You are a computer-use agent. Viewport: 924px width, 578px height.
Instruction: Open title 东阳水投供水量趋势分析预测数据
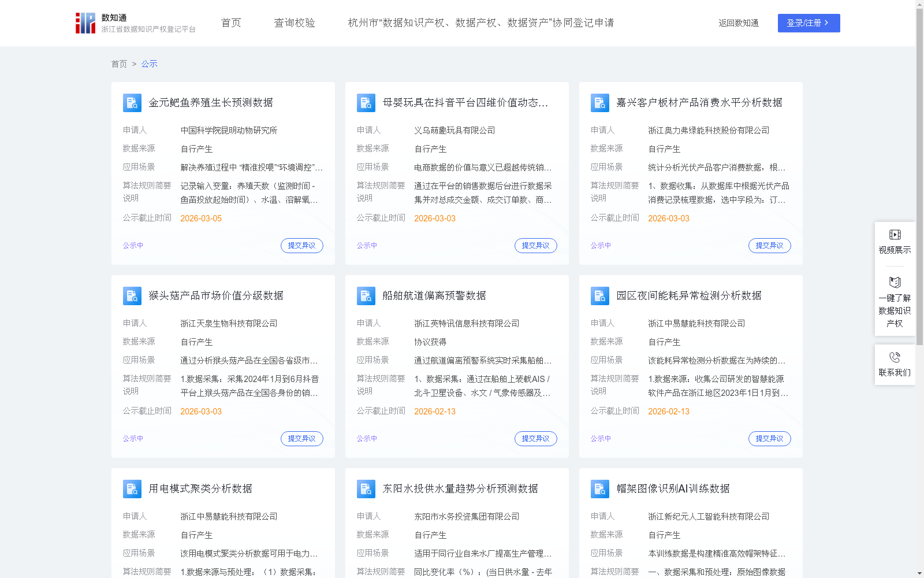pyautogui.click(x=460, y=489)
